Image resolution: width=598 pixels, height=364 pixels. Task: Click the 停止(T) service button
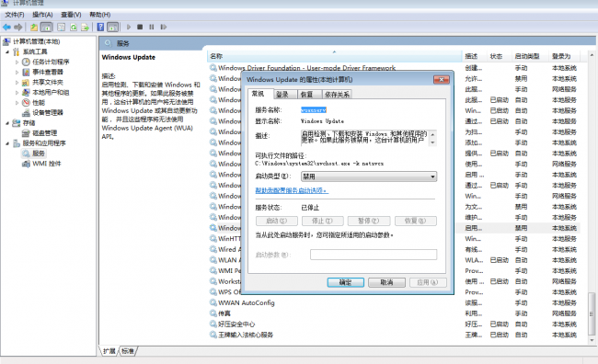323,221
